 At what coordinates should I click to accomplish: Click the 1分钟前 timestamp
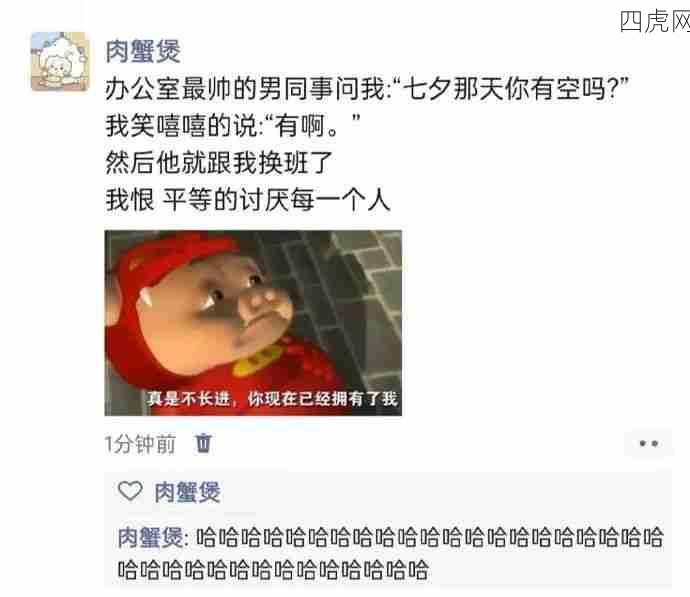point(140,443)
